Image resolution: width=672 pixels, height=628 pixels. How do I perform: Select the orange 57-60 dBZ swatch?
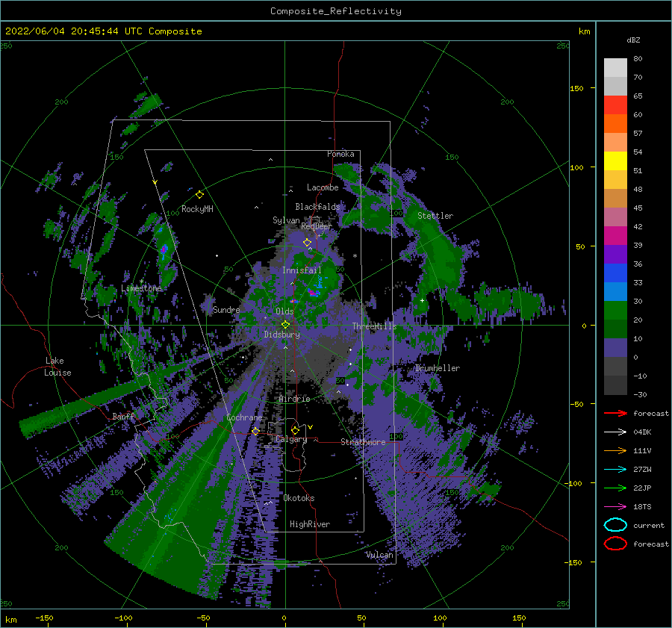click(x=615, y=124)
